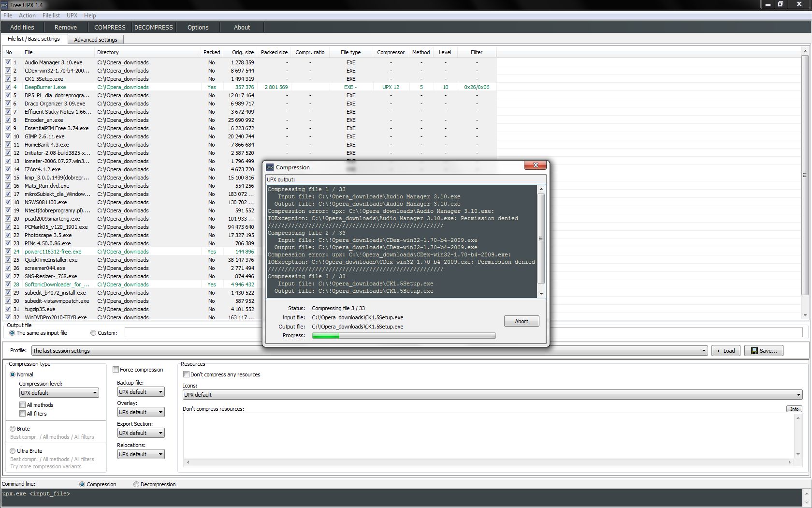
Task: Open Compression level dropdown
Action: [x=59, y=393]
